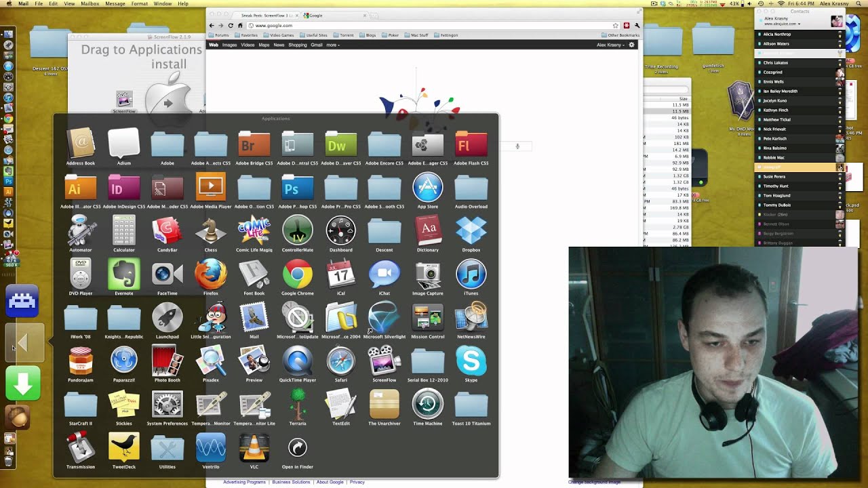Screen dimensions: 868x488
Task: Click Open in Finder
Action: pyautogui.click(x=298, y=447)
